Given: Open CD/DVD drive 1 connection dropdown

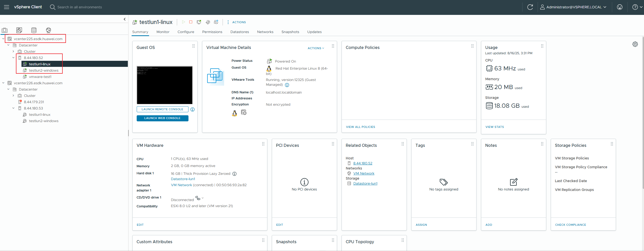Looking at the screenshot, I should pyautogui.click(x=199, y=198).
